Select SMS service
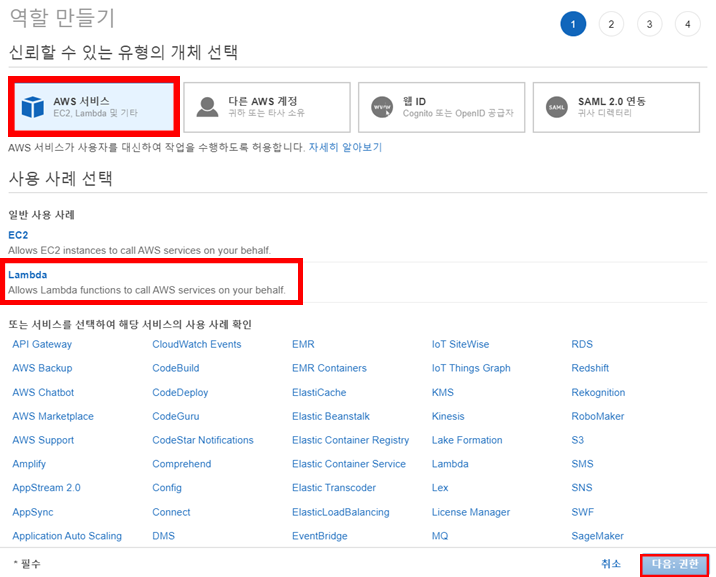716x577 pixels. point(583,464)
